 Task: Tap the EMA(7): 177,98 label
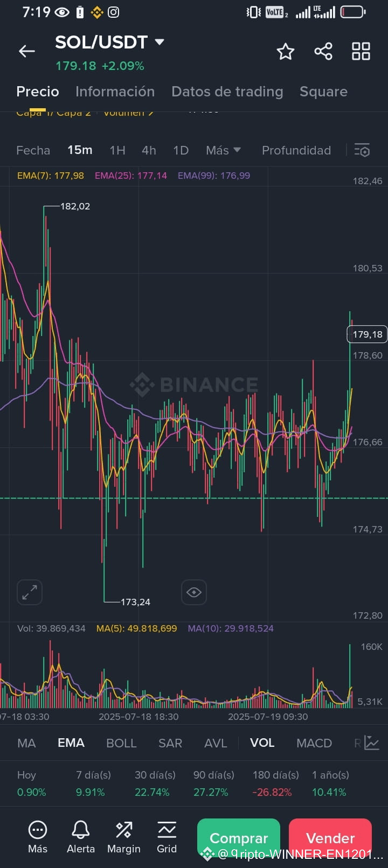tap(51, 176)
